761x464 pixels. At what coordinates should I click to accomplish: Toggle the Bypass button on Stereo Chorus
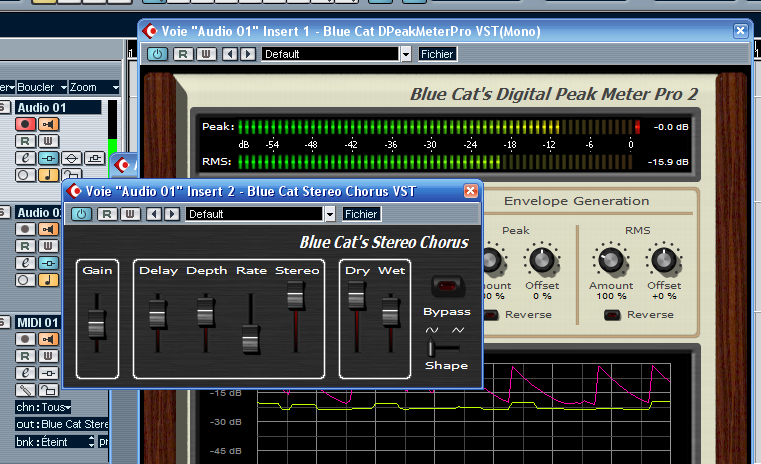tap(448, 286)
